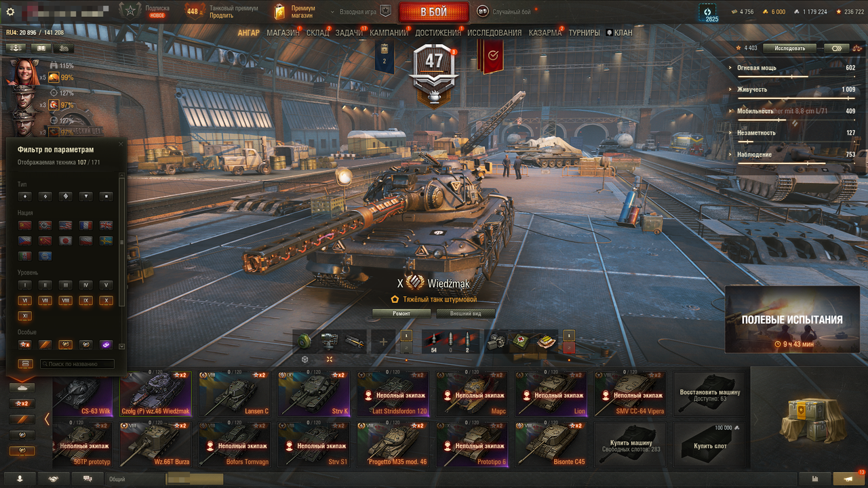Screen dimensions: 868x488
Task: Enable tier V level filter
Action: tap(106, 285)
